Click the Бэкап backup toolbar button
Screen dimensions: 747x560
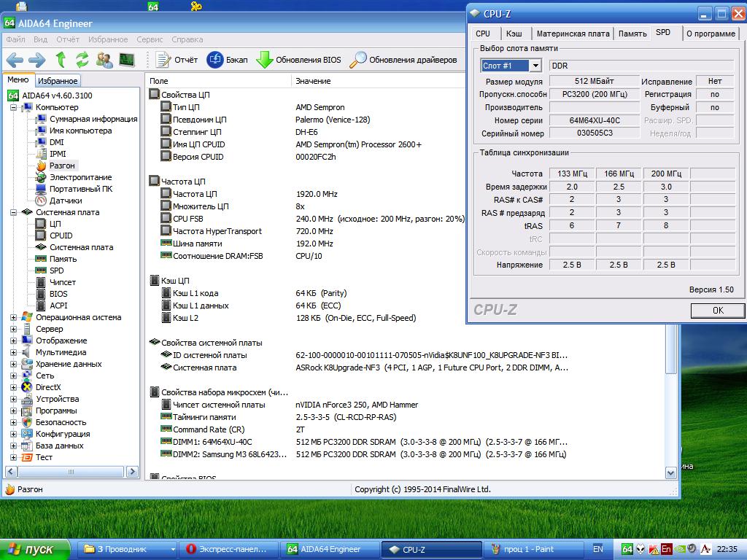[228, 60]
